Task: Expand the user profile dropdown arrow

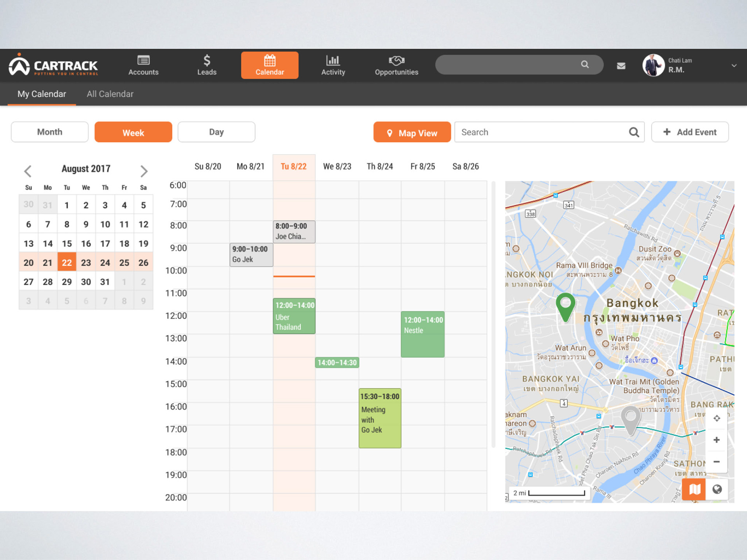Action: [x=734, y=65]
